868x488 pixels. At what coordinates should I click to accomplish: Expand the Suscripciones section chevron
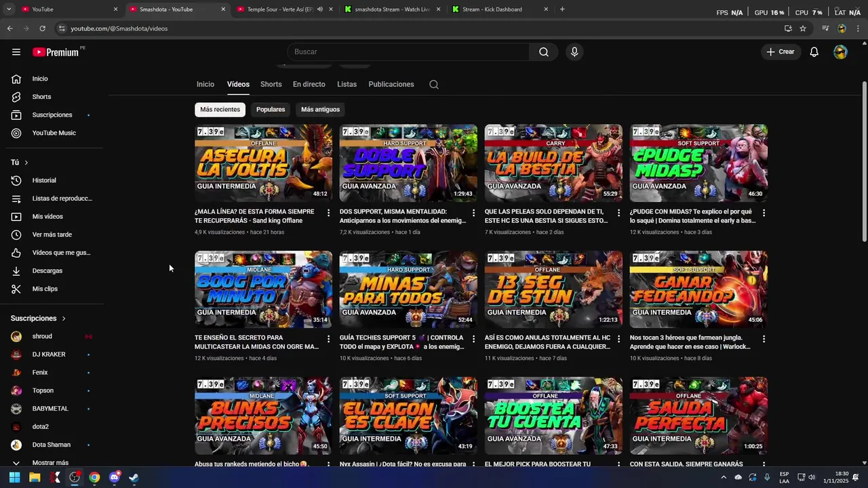(64, 319)
